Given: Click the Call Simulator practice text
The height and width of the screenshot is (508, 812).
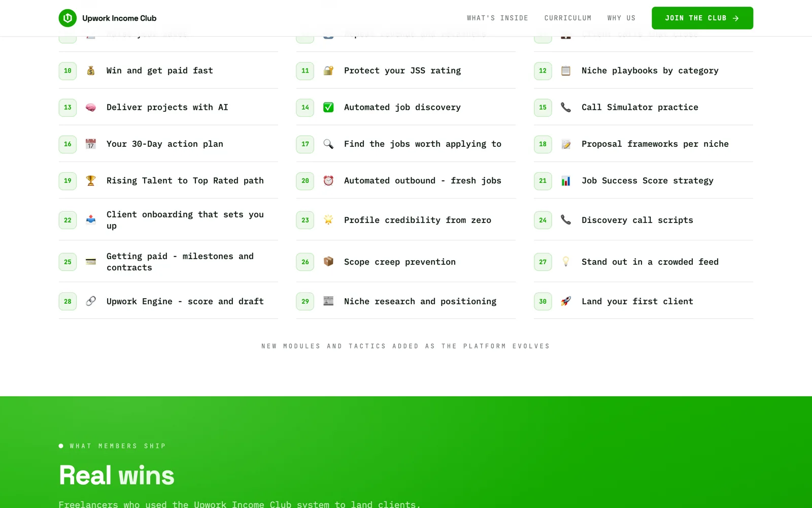Looking at the screenshot, I should tap(640, 107).
